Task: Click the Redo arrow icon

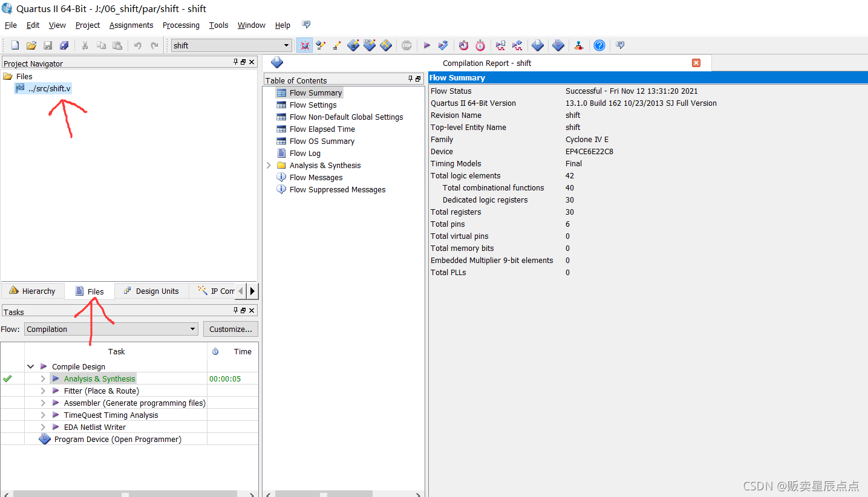Action: pos(154,45)
